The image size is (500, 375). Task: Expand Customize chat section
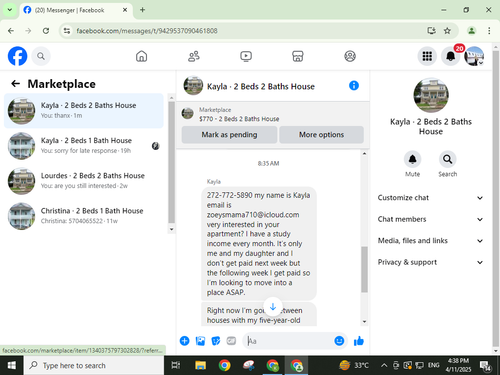(x=430, y=198)
